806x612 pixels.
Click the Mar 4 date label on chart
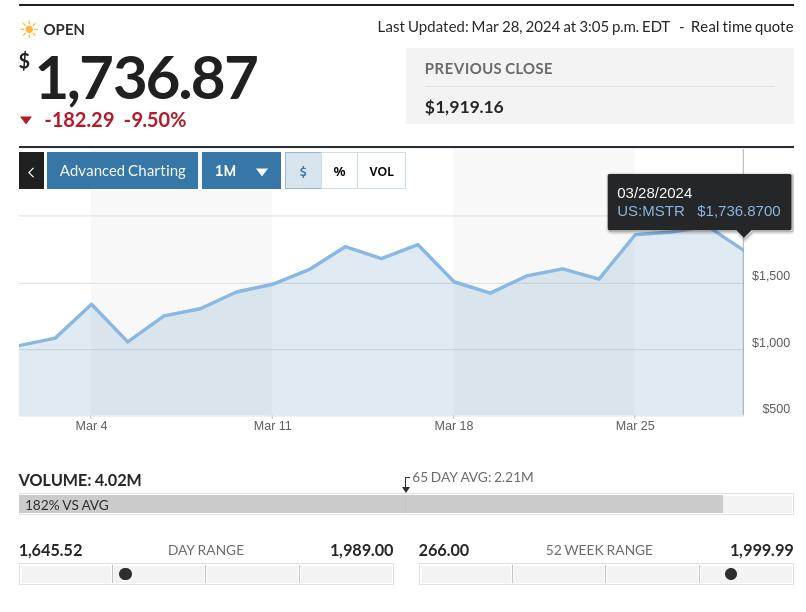tap(91, 426)
